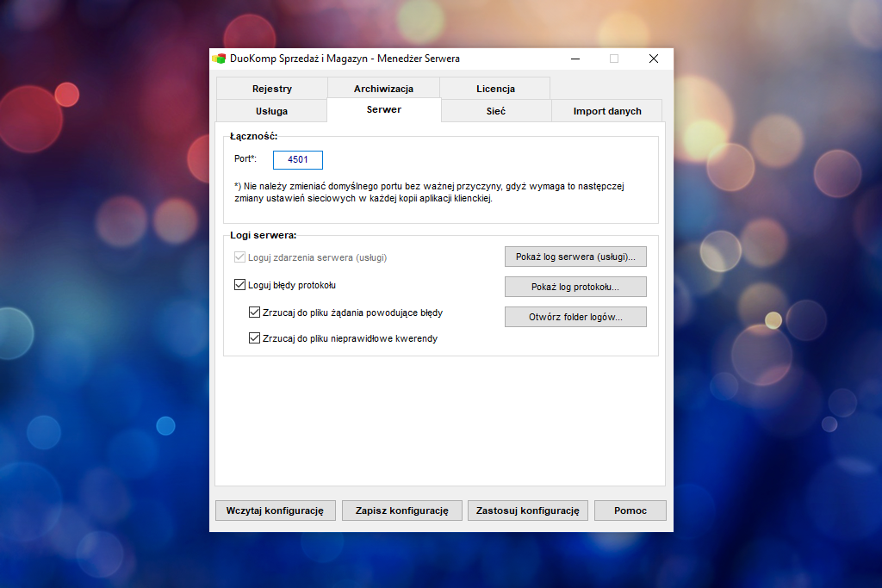The height and width of the screenshot is (588, 882).
Task: Click the Port number input field
Action: pos(297,159)
